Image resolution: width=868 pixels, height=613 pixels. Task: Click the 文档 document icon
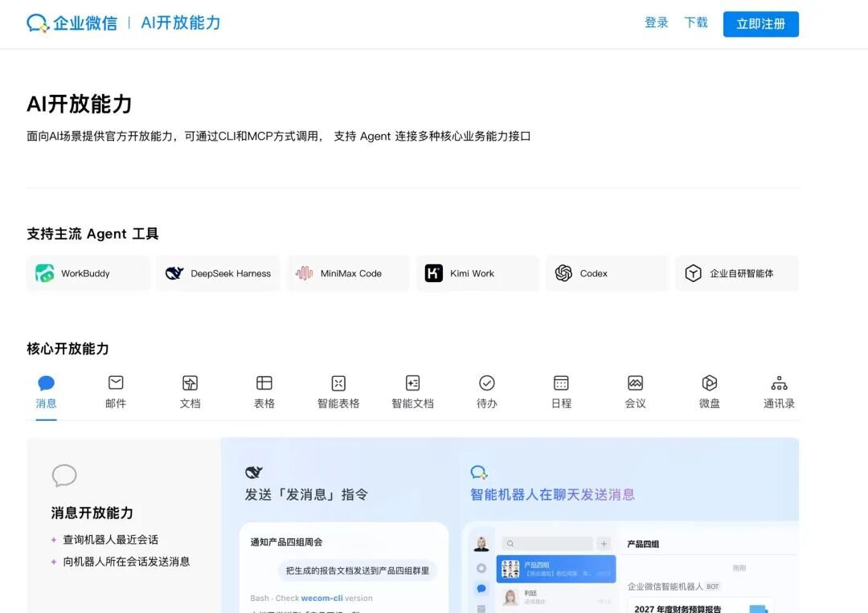(190, 383)
